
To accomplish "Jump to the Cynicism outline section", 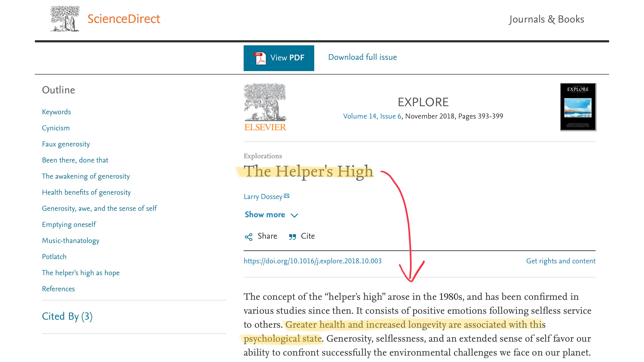I will tap(56, 128).
